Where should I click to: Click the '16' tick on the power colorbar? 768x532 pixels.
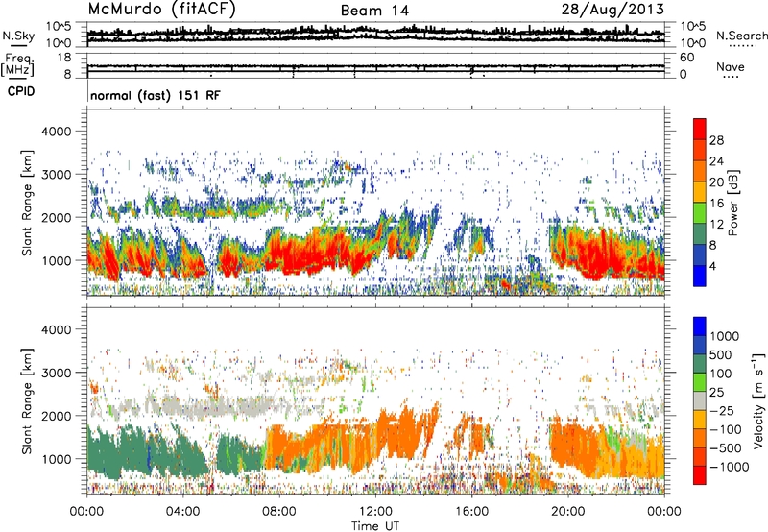click(716, 204)
